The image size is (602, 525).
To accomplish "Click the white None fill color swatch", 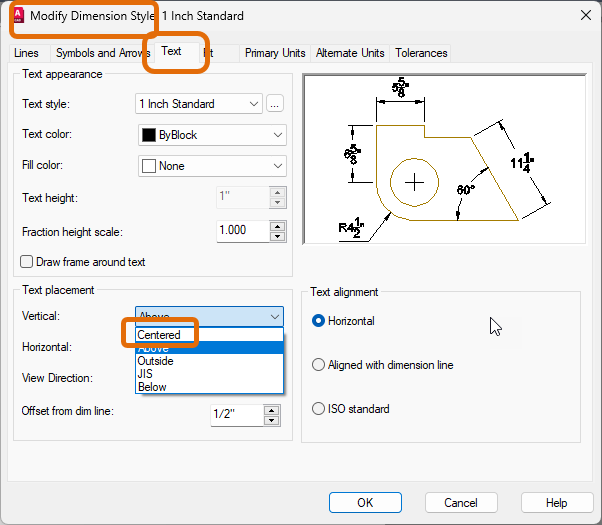I will (x=149, y=166).
